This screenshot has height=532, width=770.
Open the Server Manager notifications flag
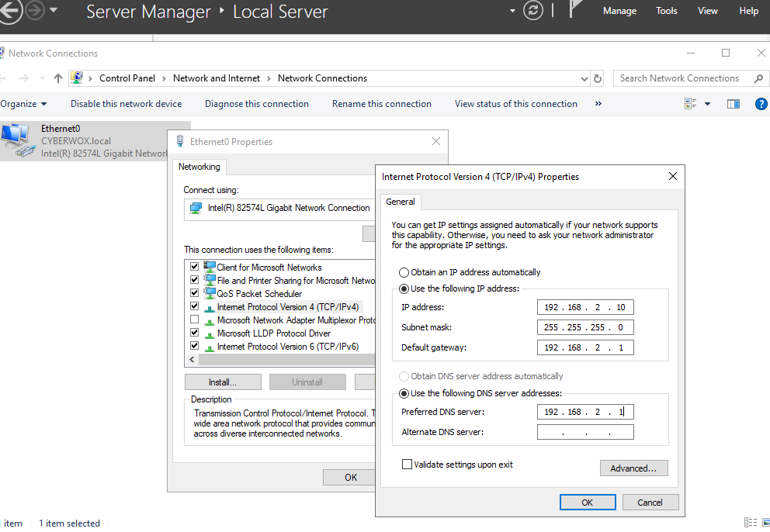click(575, 9)
